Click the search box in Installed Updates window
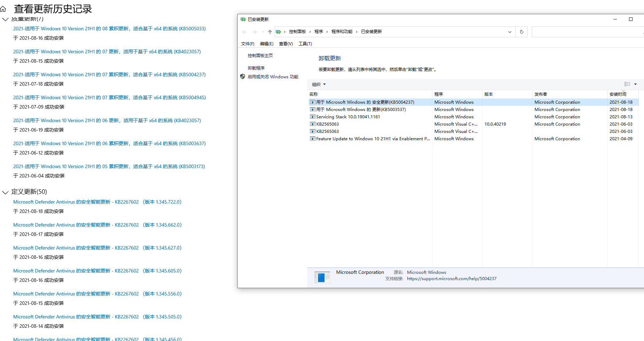The image size is (644, 341). (x=587, y=32)
